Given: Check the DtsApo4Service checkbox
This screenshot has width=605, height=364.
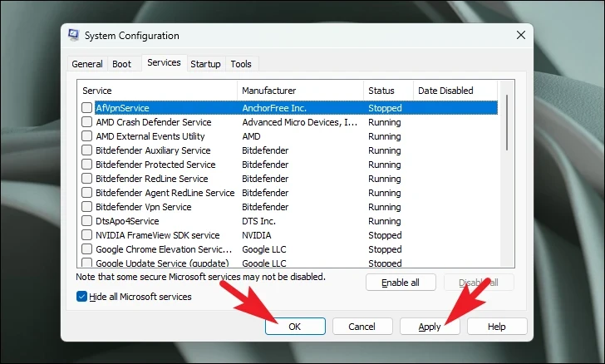Looking at the screenshot, I should (86, 221).
